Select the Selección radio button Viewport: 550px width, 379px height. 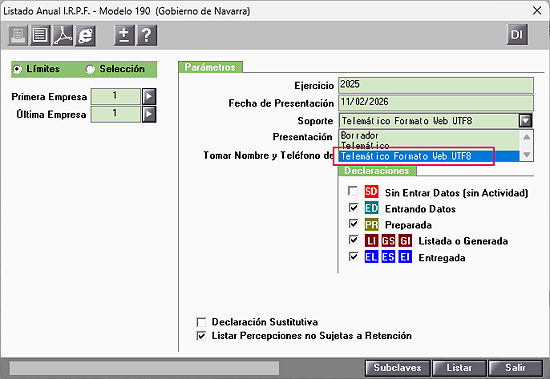coord(90,69)
